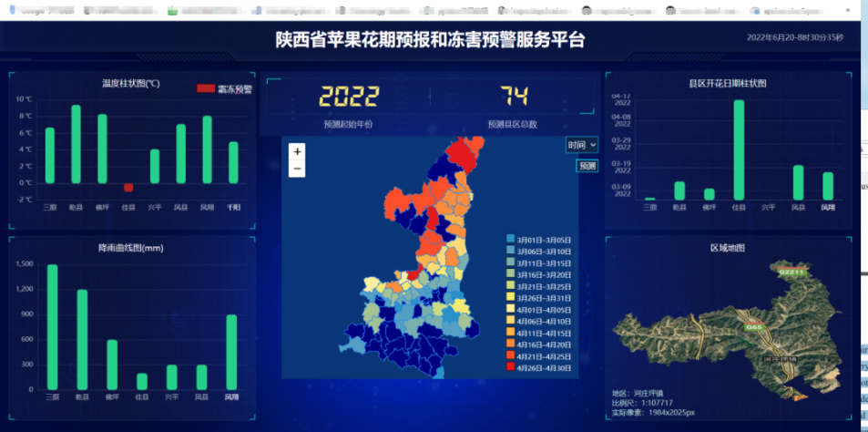Click the 勒县 bar in rainfall chart
The image size is (868, 432).
[x=82, y=340]
